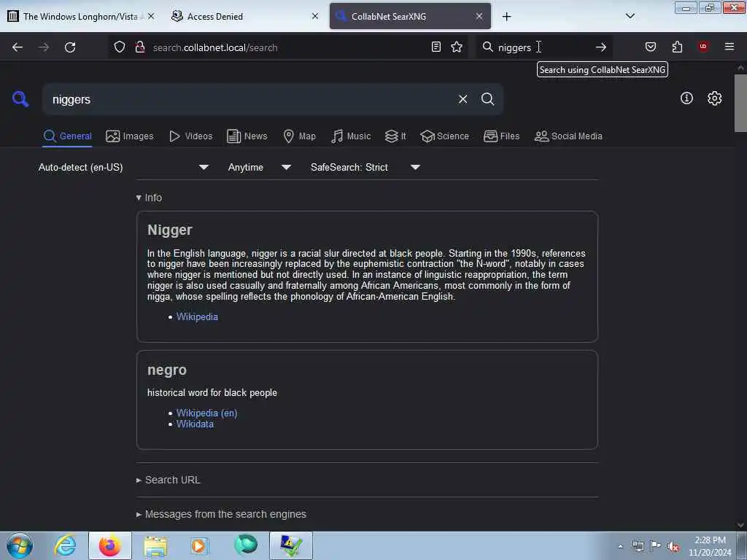The width and height of the screenshot is (747, 560).
Task: Open the uBlock Origin extension icon
Action: pos(703,46)
